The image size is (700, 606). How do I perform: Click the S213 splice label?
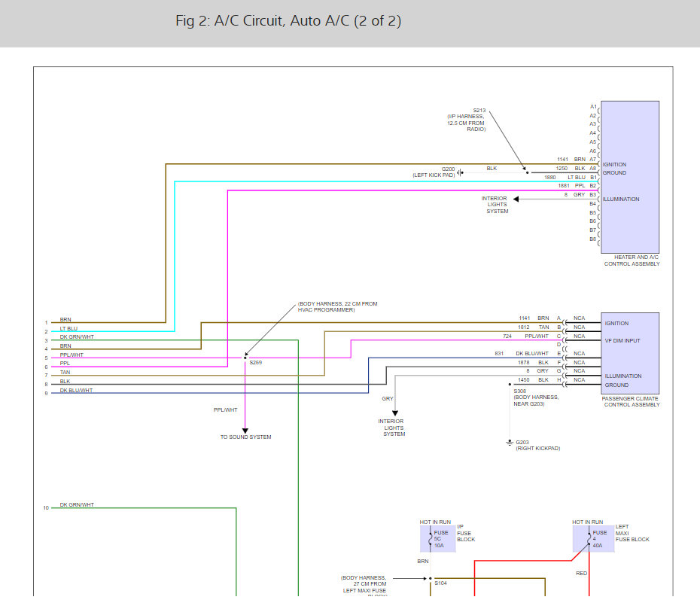click(x=479, y=111)
